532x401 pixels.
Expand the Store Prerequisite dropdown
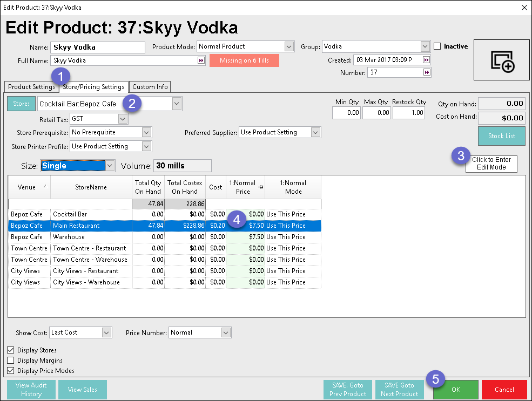click(146, 132)
